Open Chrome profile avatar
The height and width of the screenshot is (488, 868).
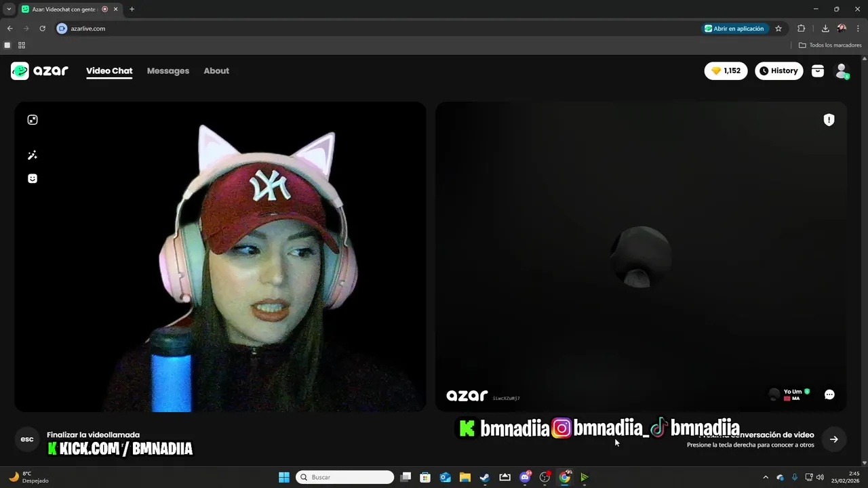pyautogui.click(x=842, y=28)
